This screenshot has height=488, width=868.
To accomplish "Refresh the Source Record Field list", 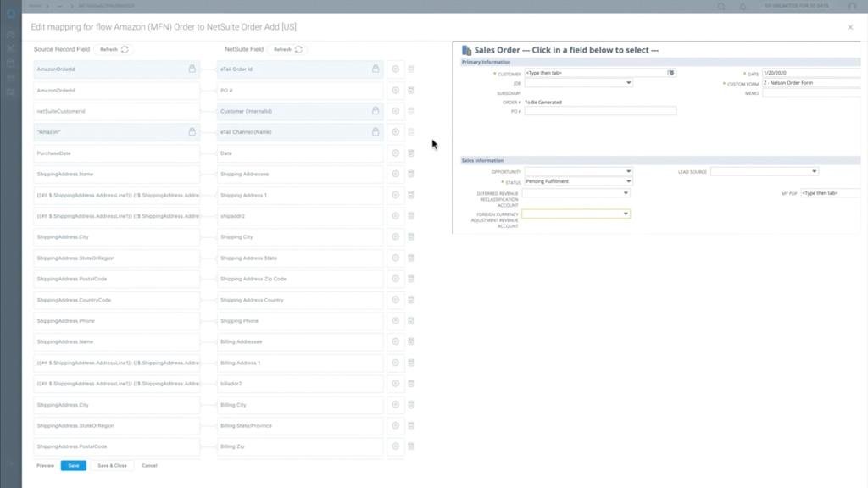I will click(114, 49).
